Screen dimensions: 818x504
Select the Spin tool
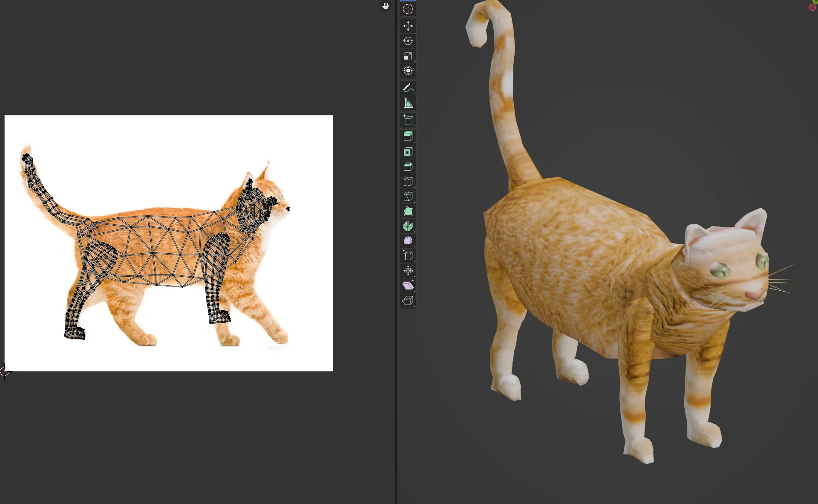408,226
